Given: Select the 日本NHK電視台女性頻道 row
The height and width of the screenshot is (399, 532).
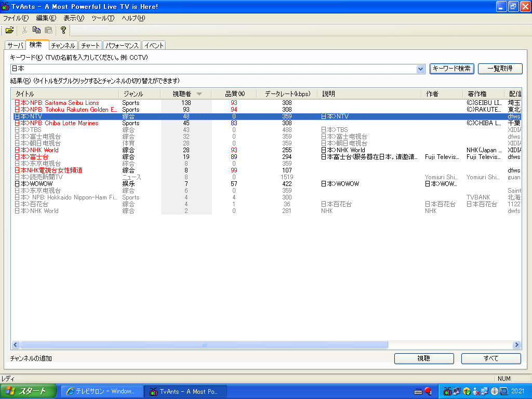Looking at the screenshot, I should [x=267, y=170].
